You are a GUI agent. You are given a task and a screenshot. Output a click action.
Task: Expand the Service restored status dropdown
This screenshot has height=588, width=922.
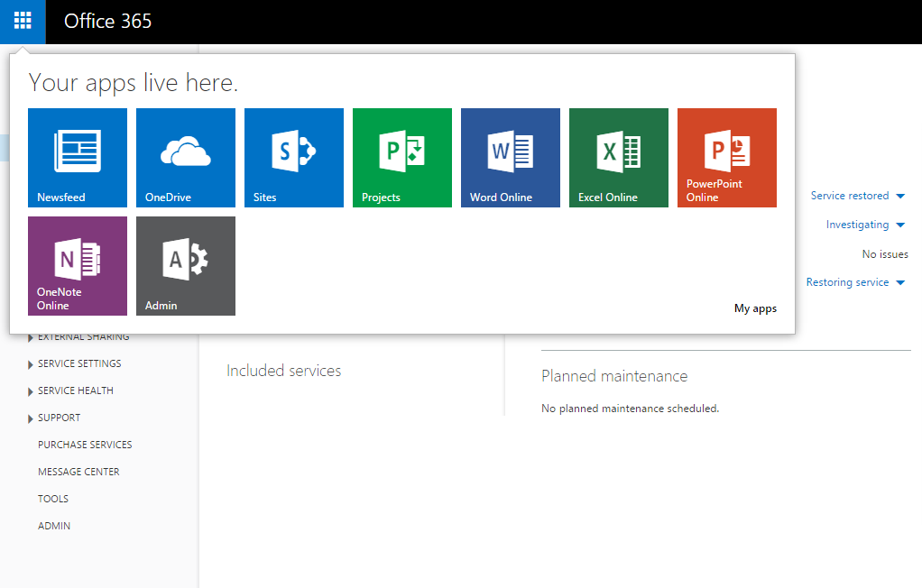(858, 195)
